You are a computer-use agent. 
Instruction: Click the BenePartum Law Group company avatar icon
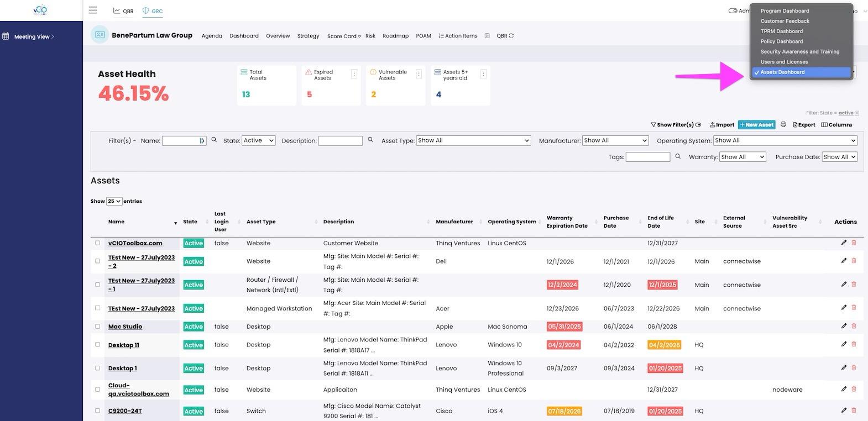[100, 35]
